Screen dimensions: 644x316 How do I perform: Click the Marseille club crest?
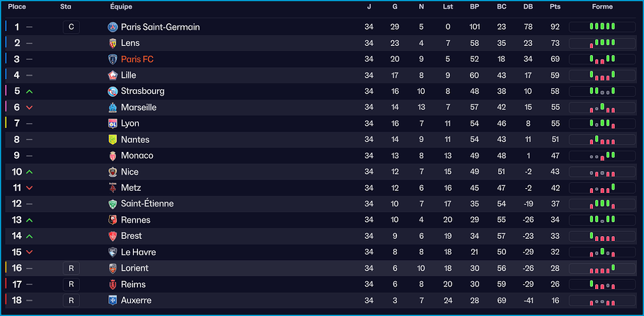(113, 107)
